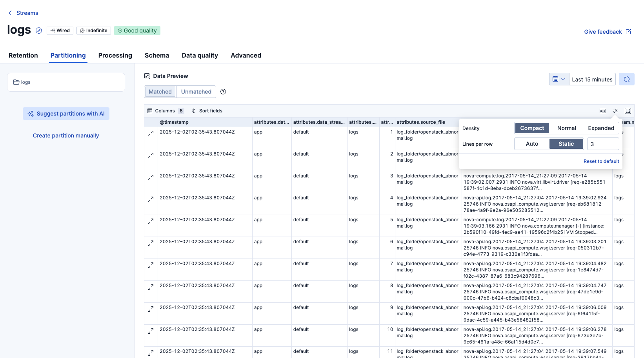Expand details for row 4
644x358 pixels.
click(151, 199)
